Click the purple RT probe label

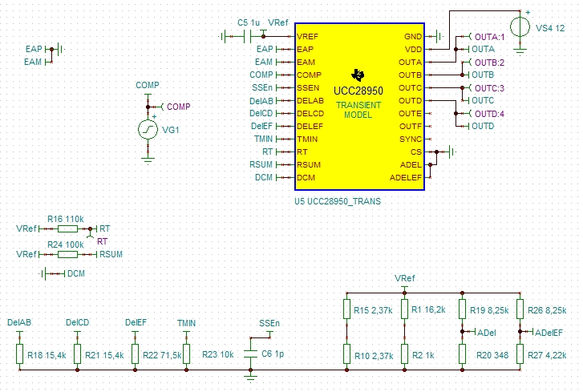click(103, 241)
